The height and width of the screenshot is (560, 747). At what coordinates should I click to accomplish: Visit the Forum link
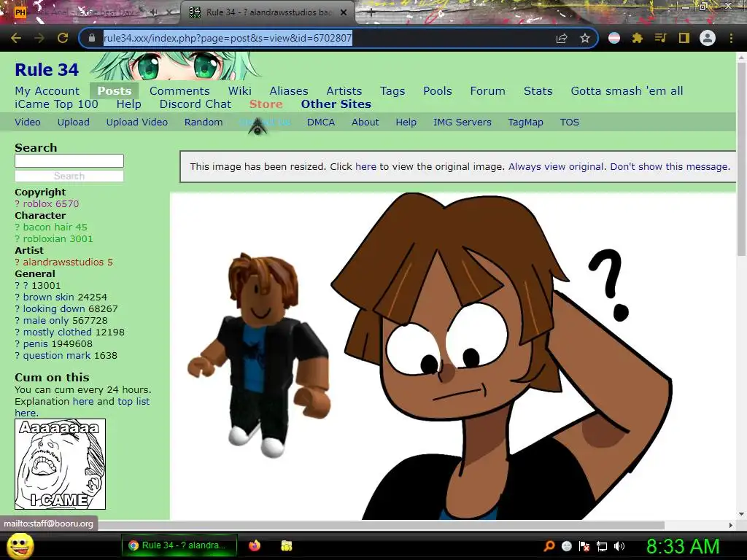(487, 91)
